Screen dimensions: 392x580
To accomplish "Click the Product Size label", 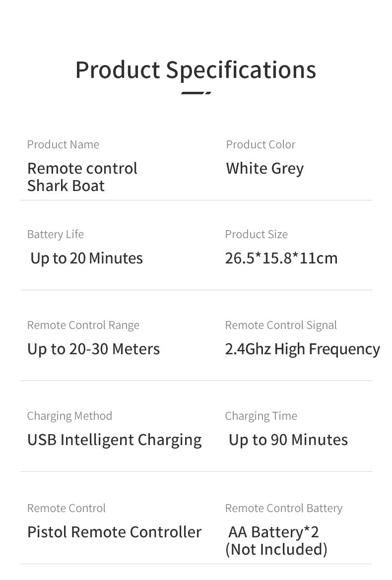I will click(256, 234).
